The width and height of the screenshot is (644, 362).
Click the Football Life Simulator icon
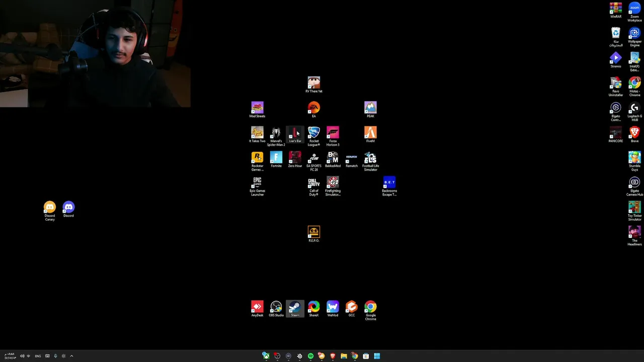click(370, 161)
